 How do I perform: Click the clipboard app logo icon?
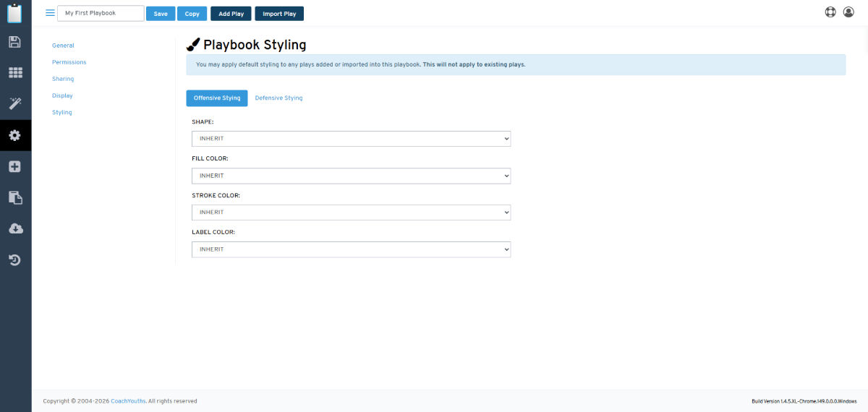14,12
